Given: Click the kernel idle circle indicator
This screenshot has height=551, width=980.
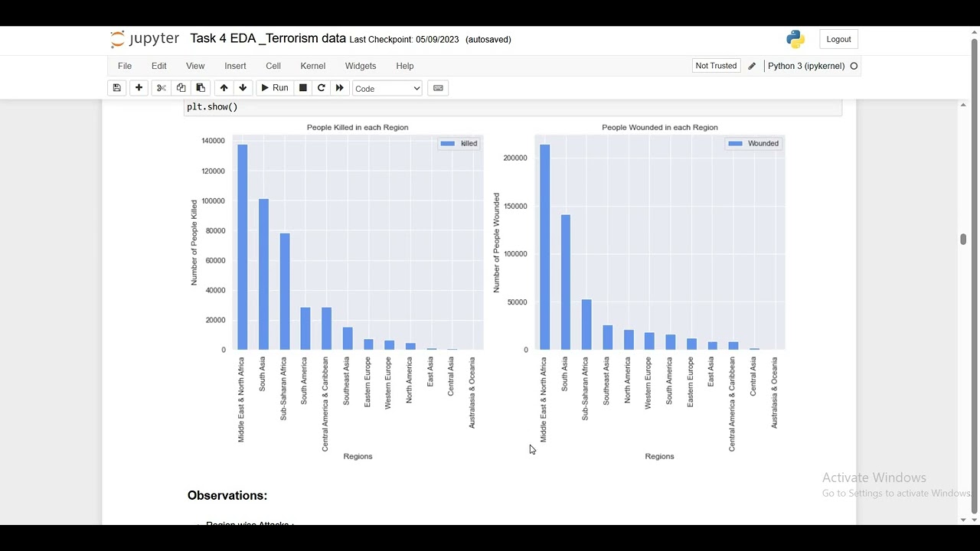Looking at the screenshot, I should (x=854, y=66).
